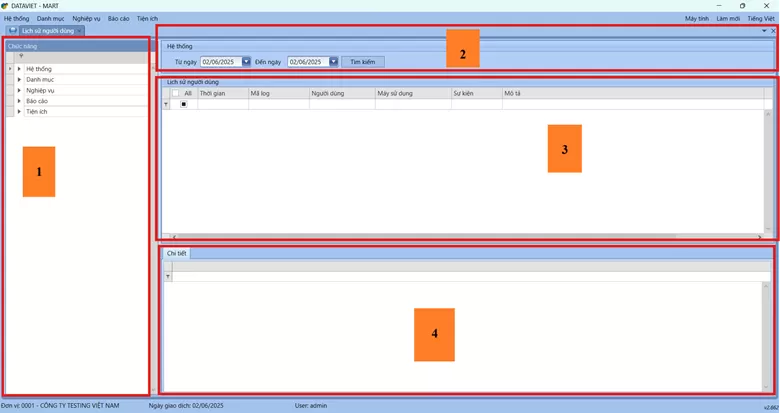Check the All select checkbox in grid header

tap(175, 93)
